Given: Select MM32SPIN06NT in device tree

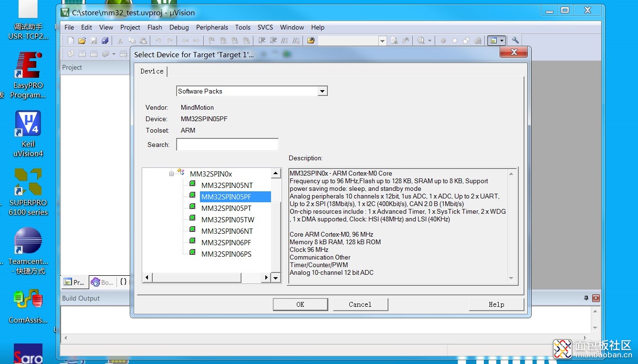Looking at the screenshot, I should [x=227, y=231].
